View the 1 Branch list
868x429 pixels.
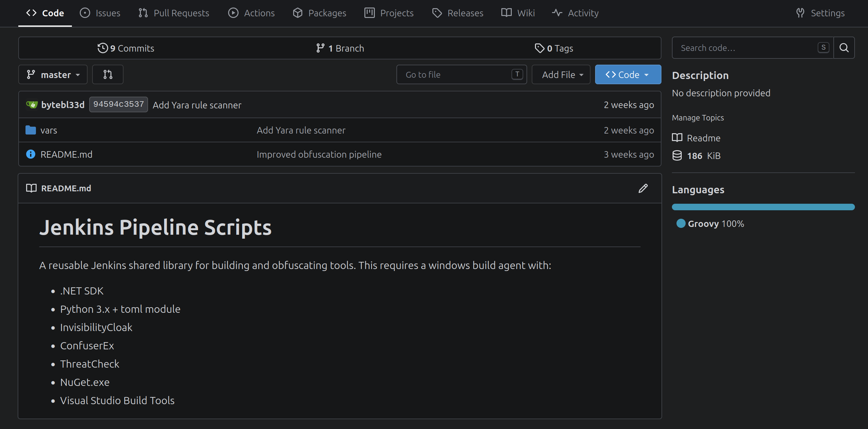(340, 48)
